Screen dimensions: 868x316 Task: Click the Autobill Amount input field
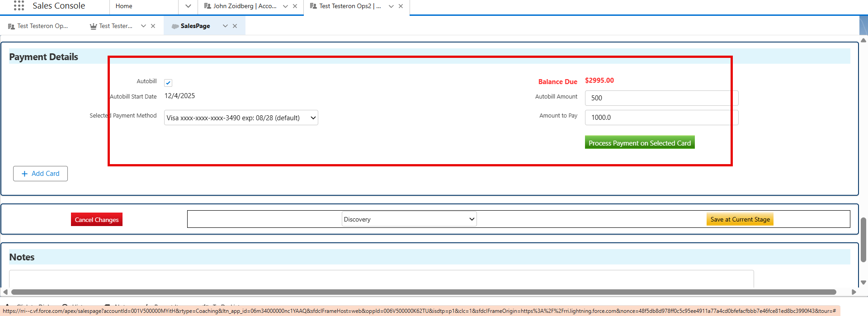click(x=661, y=98)
